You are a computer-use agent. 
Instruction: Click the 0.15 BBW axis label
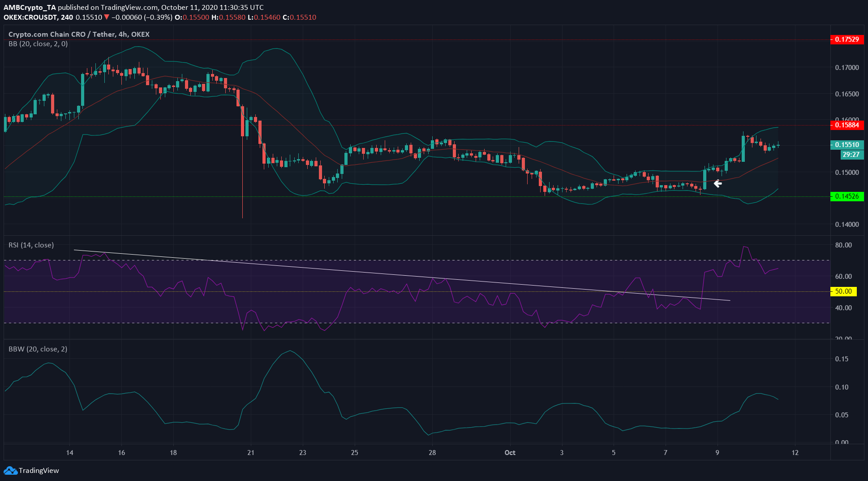tap(842, 359)
